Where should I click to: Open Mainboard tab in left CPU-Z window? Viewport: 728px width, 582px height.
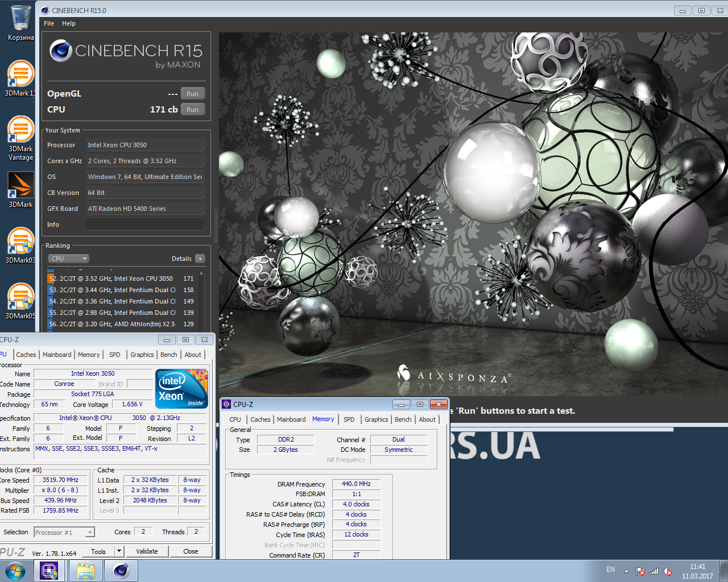tap(57, 355)
